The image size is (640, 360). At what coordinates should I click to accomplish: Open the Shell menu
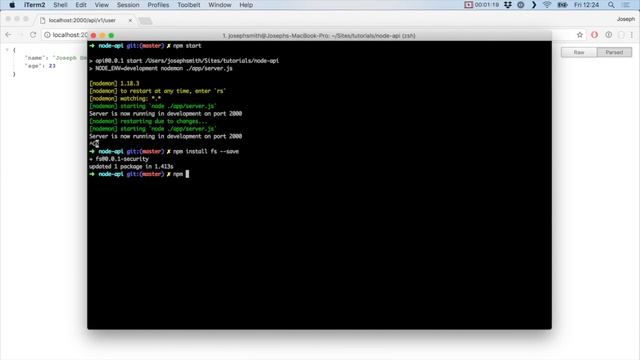coord(60,5)
